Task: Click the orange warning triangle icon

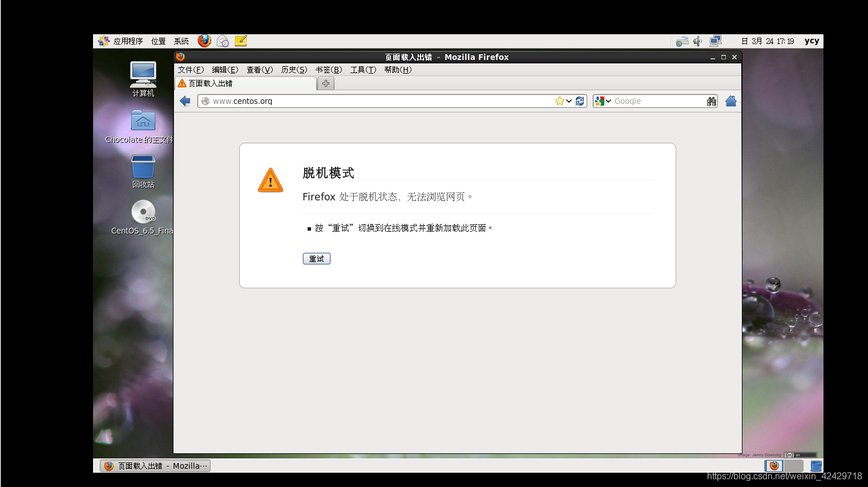Action: tap(271, 180)
